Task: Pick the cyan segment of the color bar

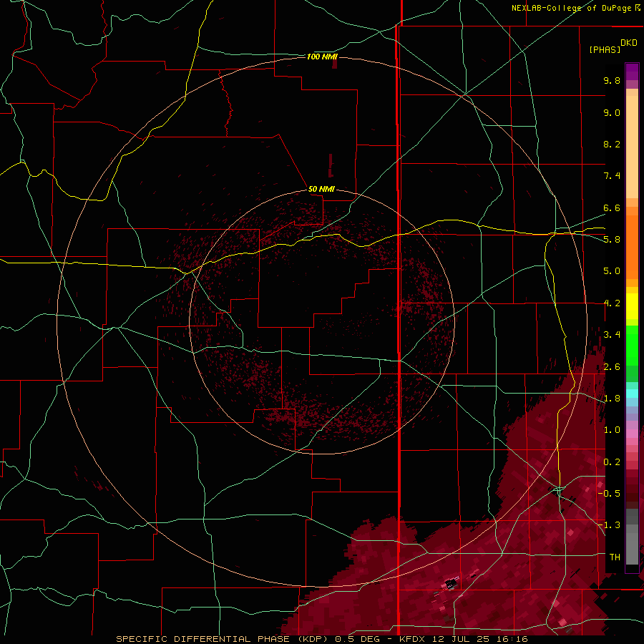Action: coord(632,394)
